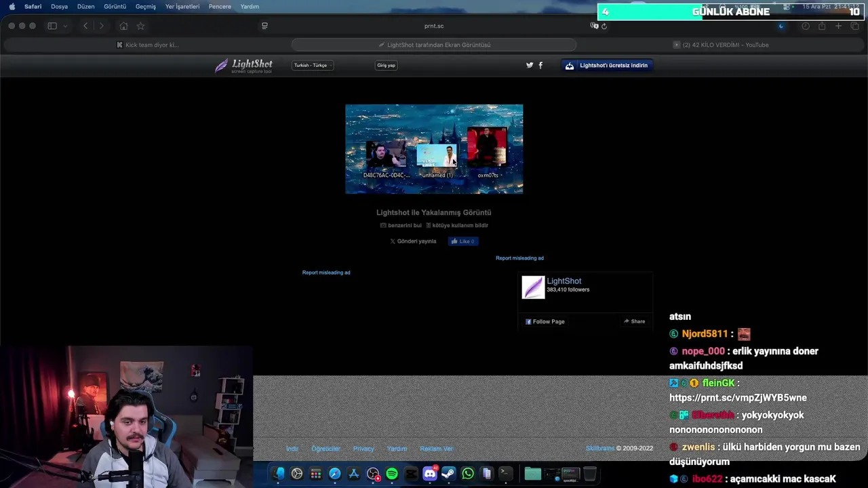Open the Safari menu in the menu bar

pos(33,6)
